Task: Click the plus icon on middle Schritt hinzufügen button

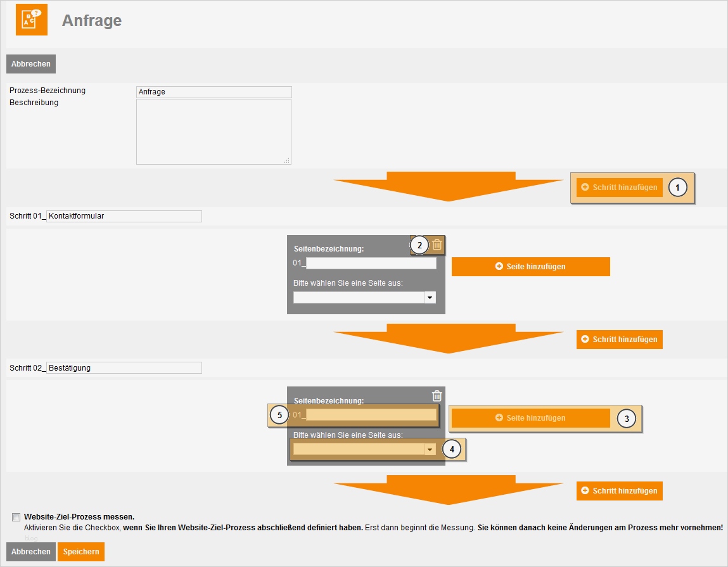Action: tap(585, 340)
